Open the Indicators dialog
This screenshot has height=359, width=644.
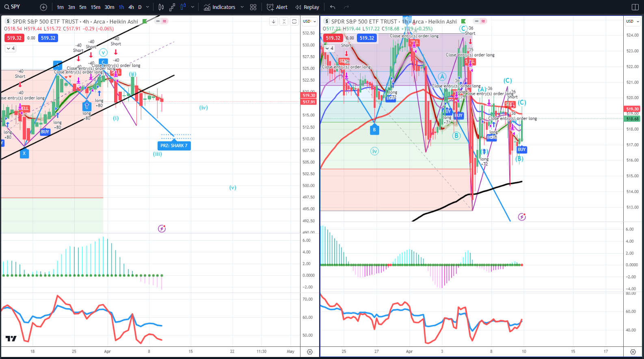click(220, 7)
